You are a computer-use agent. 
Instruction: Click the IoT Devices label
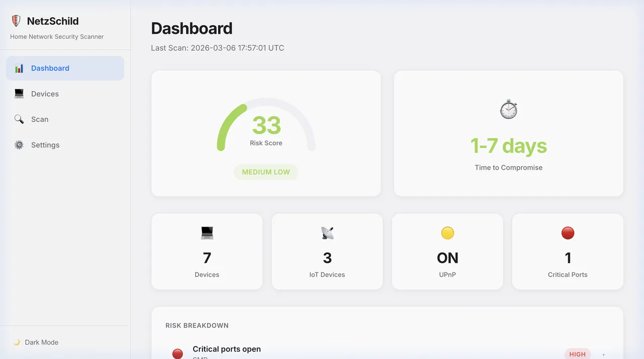(x=327, y=275)
